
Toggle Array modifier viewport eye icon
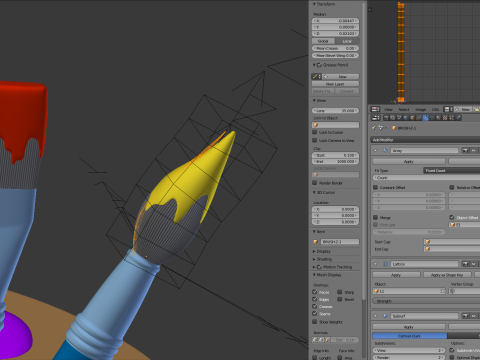coord(473,151)
